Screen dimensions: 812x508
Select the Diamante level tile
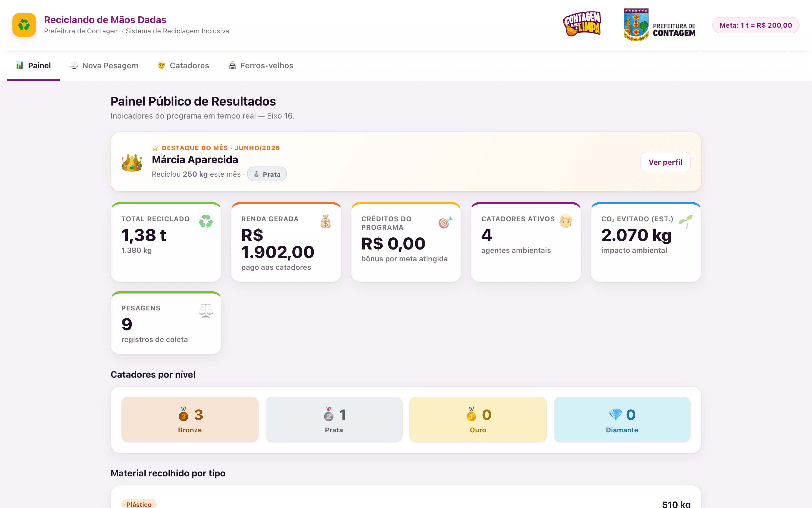[622, 420]
